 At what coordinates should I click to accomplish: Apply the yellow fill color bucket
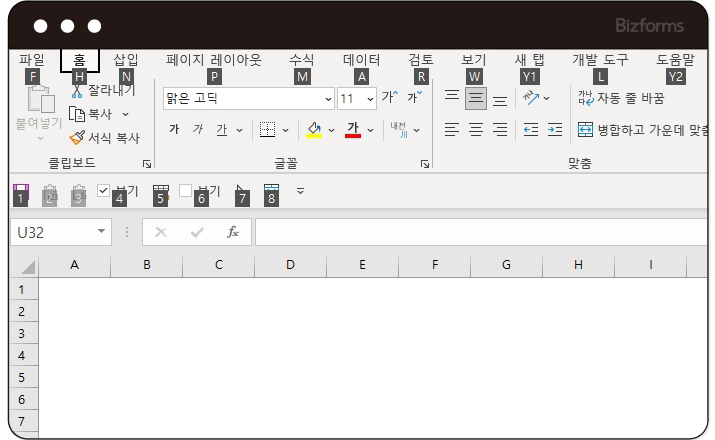tap(313, 129)
